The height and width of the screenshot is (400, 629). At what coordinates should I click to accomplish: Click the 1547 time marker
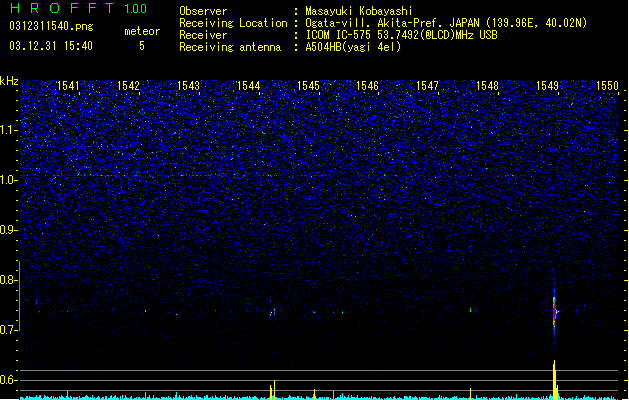click(x=428, y=86)
